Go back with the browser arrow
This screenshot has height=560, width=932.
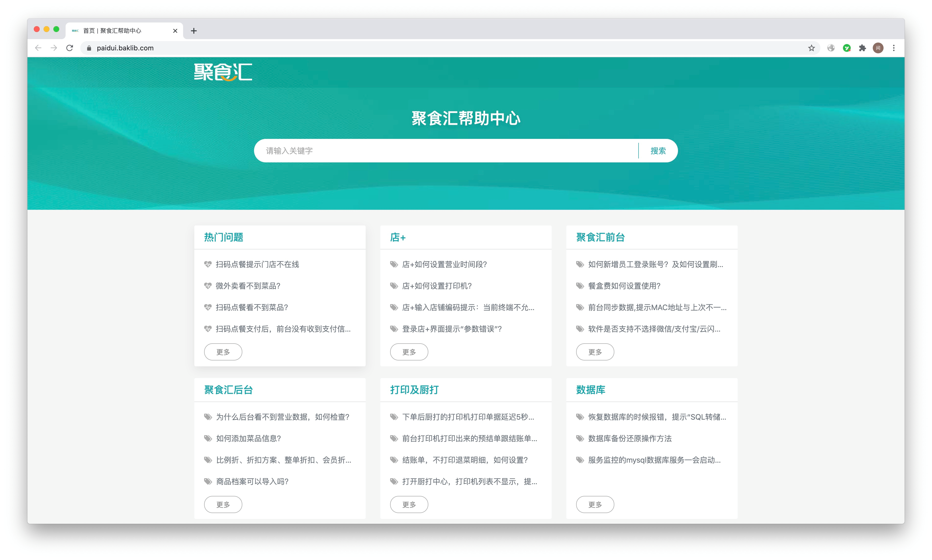coord(38,48)
